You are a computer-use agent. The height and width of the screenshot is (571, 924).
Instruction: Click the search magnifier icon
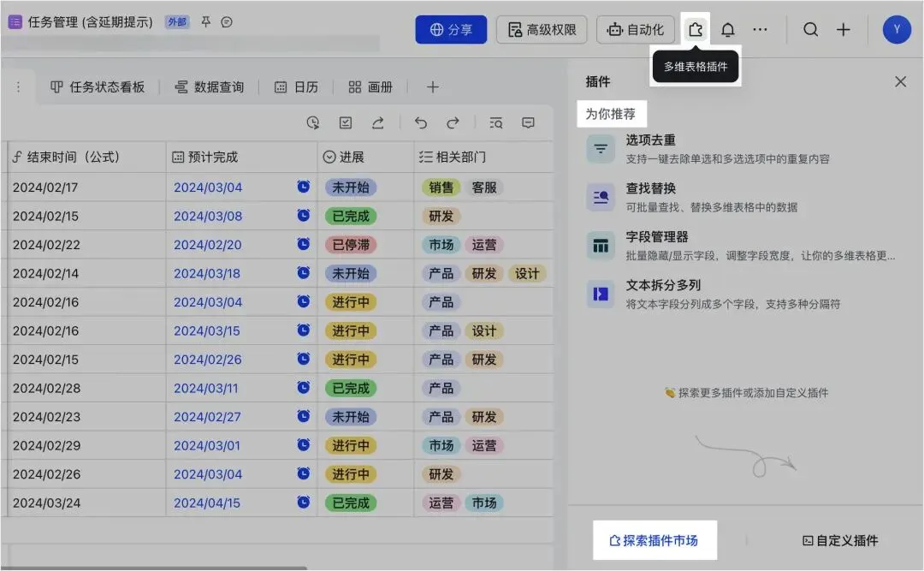811,29
